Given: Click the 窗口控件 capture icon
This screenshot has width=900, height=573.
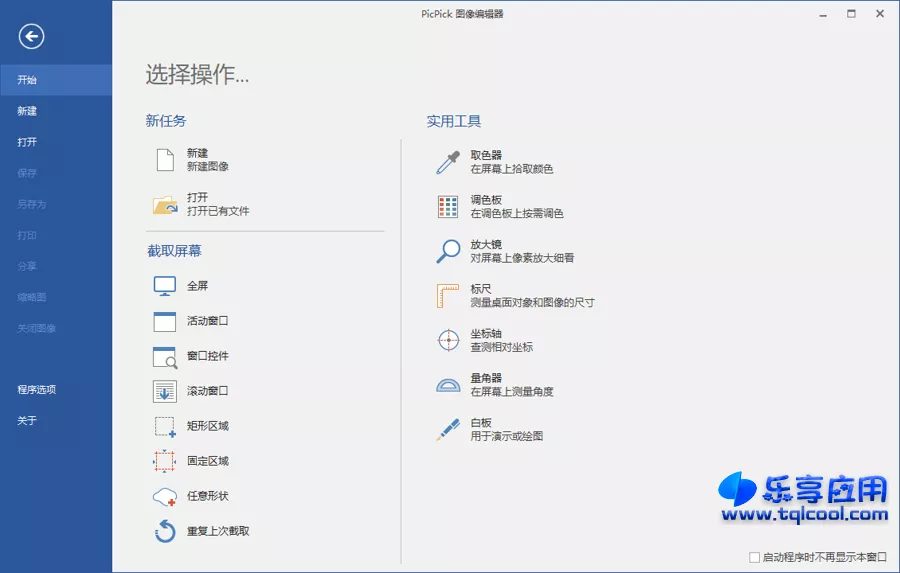Looking at the screenshot, I should (x=165, y=357).
